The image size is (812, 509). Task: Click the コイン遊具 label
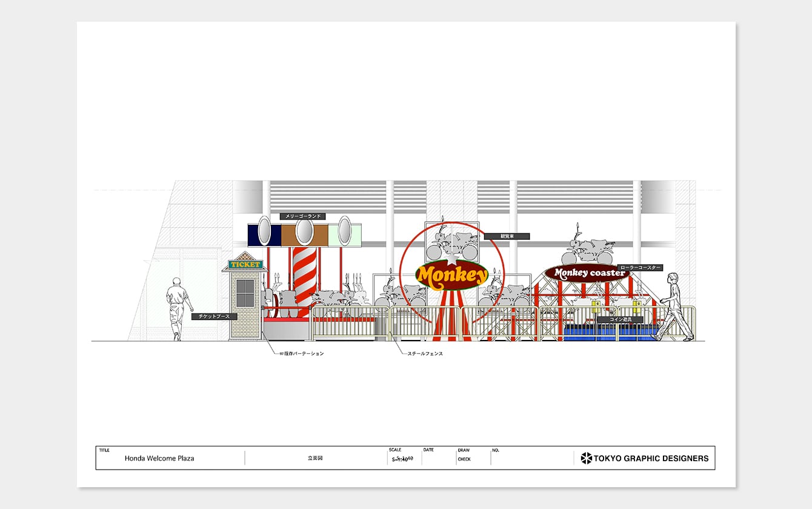(620, 319)
